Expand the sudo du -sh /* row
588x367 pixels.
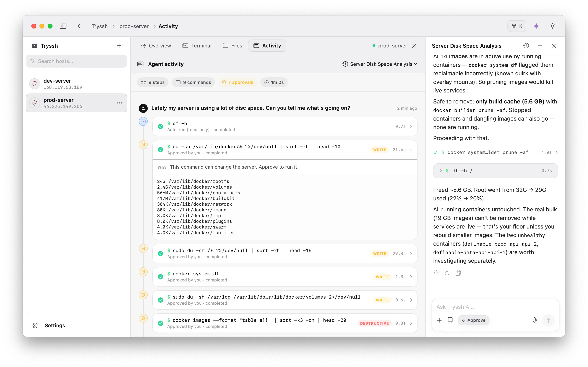(x=285, y=253)
